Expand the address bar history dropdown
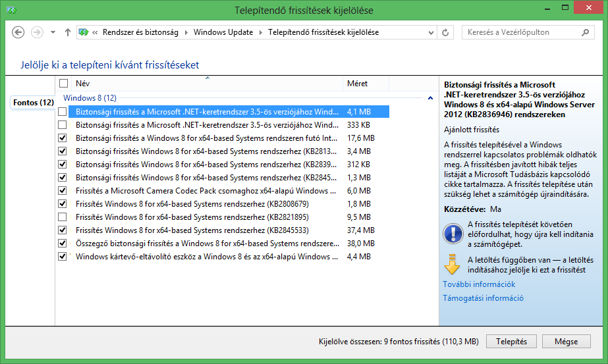The width and height of the screenshot is (608, 364). coord(431,32)
